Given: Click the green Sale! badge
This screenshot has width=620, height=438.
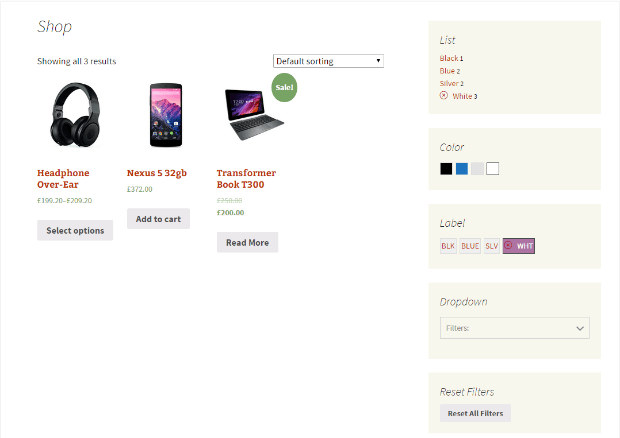Looking at the screenshot, I should tap(284, 87).
